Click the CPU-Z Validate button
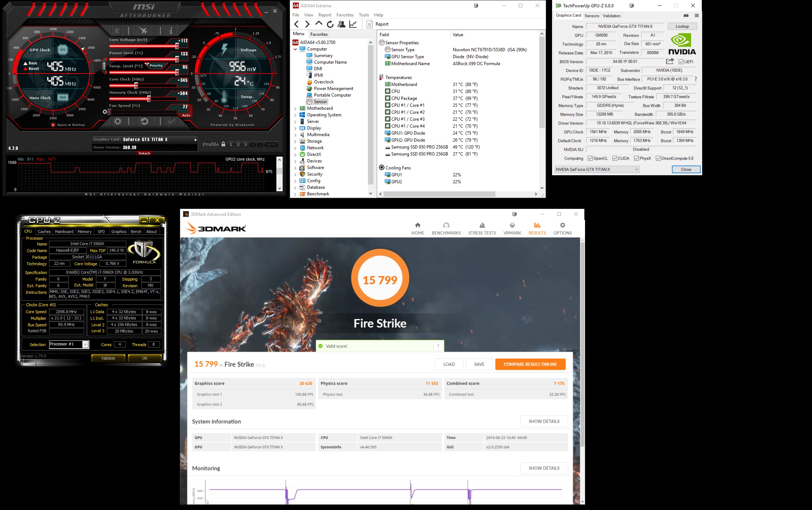Viewport: 812px width, 510px height. pyautogui.click(x=108, y=358)
